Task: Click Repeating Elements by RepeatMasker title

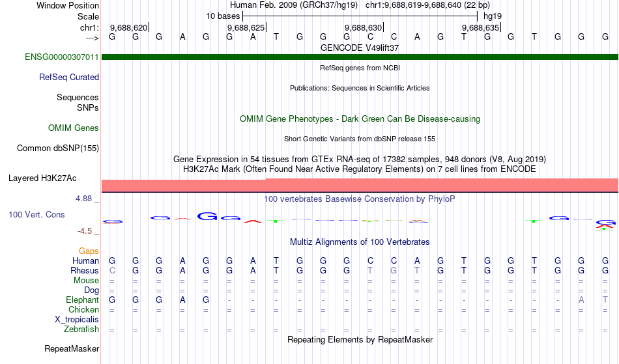Action: click(360, 340)
